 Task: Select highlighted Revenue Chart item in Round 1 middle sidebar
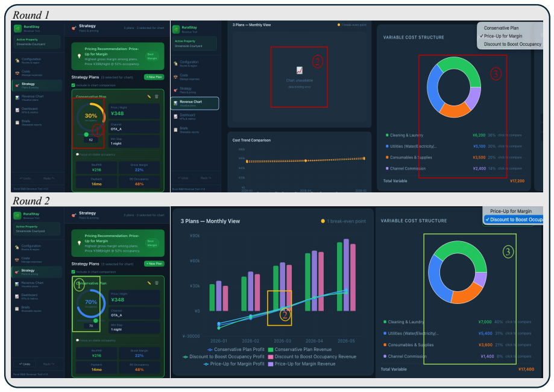pos(195,103)
